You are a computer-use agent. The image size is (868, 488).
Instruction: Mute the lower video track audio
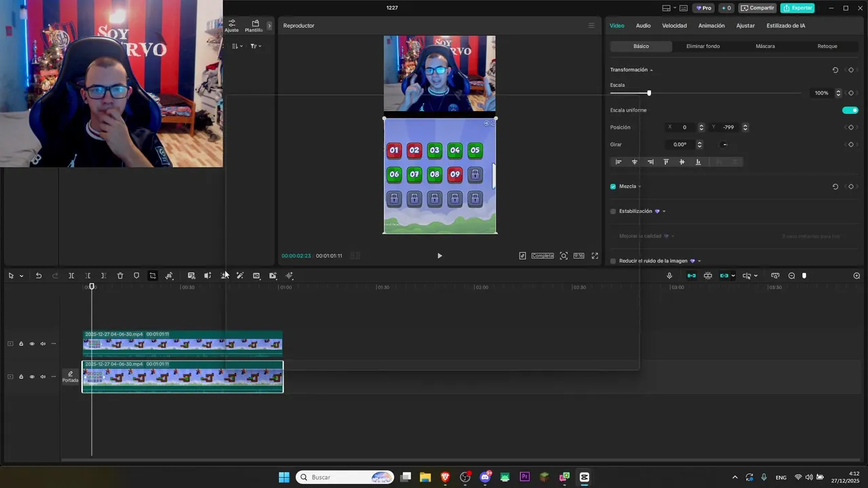tap(43, 377)
